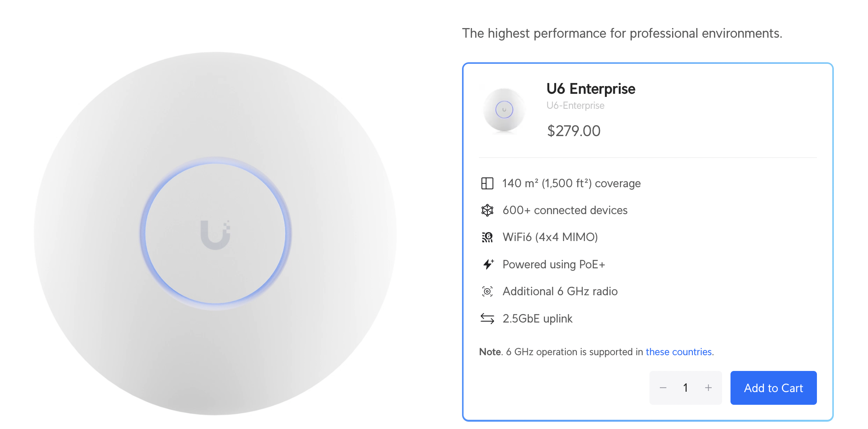Click the connected devices network icon
The image size is (868, 429).
tap(487, 210)
